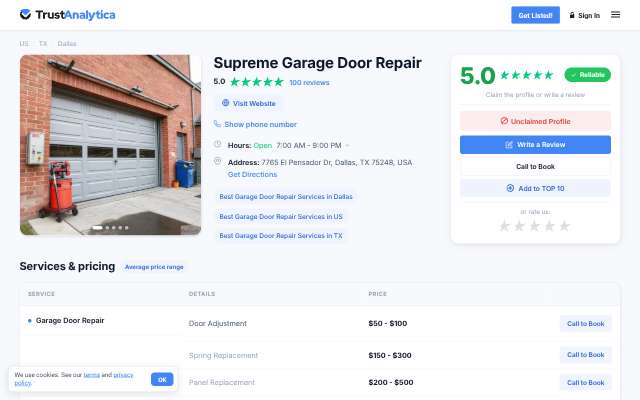Image resolution: width=640 pixels, height=400 pixels.
Task: Open terms link in cookie banner
Action: click(x=91, y=375)
